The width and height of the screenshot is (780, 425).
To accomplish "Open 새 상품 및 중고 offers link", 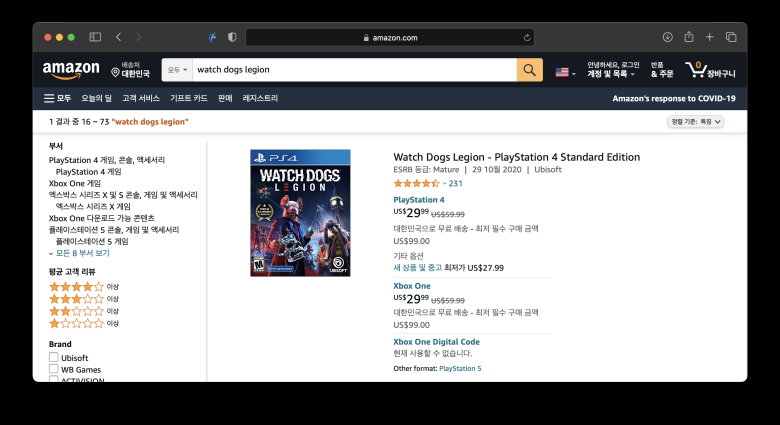I will coord(417,267).
